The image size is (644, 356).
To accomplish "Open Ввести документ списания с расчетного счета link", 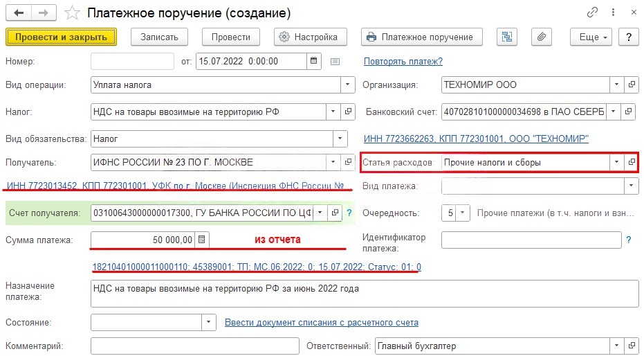I will [x=321, y=322].
